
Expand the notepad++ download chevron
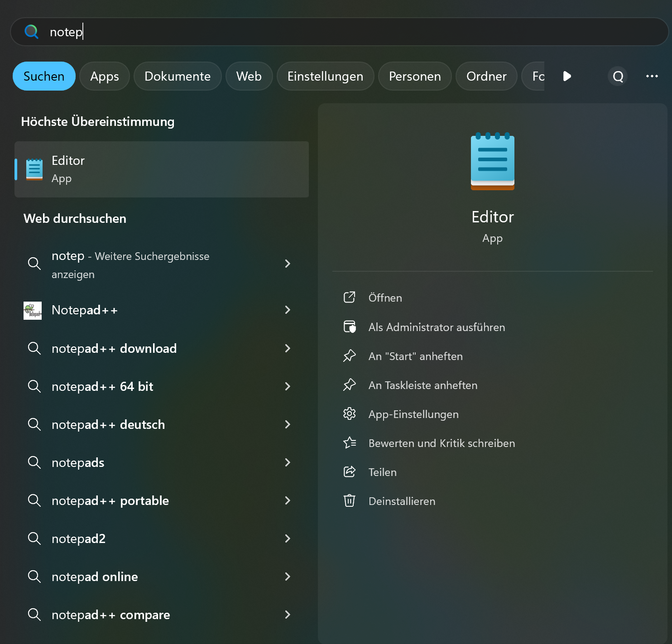pos(288,348)
